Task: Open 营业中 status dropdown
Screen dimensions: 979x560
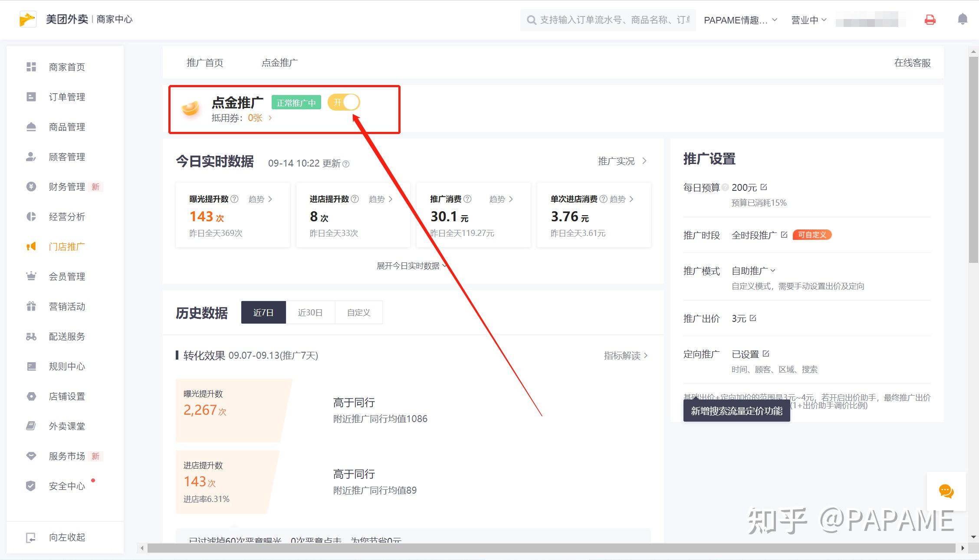Action: 809,20
